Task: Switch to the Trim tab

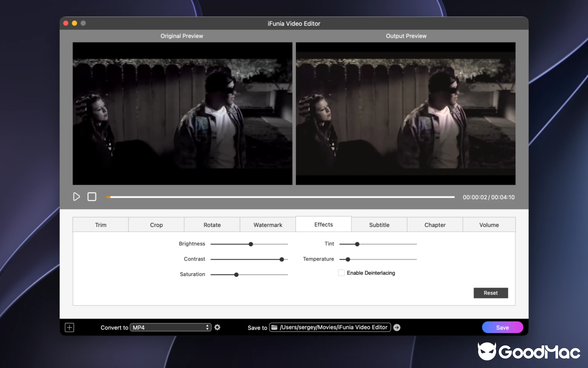Action: click(x=101, y=225)
